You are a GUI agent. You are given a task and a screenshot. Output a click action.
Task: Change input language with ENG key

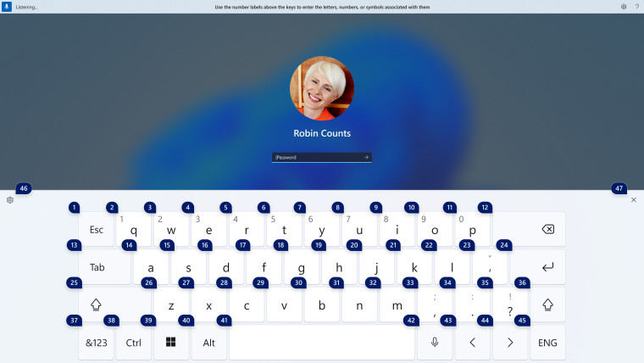click(x=547, y=343)
